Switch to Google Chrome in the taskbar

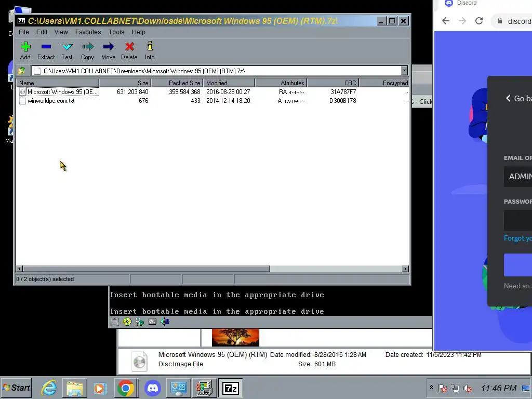click(x=126, y=388)
